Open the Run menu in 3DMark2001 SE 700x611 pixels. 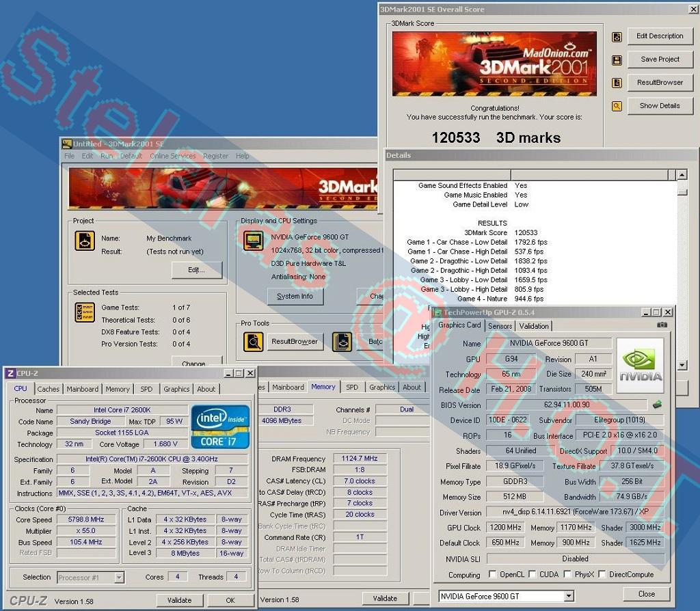pos(106,156)
